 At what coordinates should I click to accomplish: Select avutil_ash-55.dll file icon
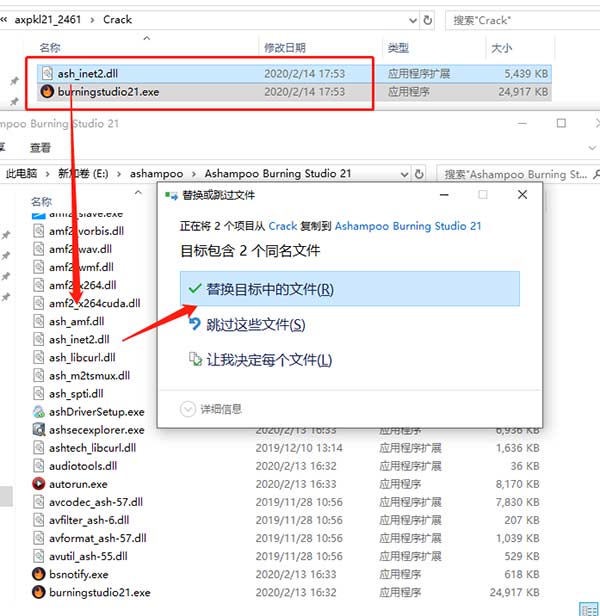(39, 556)
